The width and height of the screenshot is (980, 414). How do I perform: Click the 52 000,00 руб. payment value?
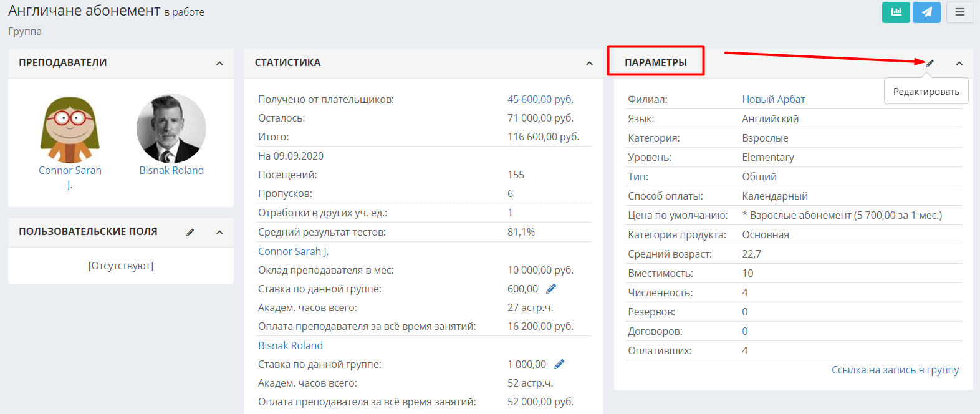[x=540, y=402]
